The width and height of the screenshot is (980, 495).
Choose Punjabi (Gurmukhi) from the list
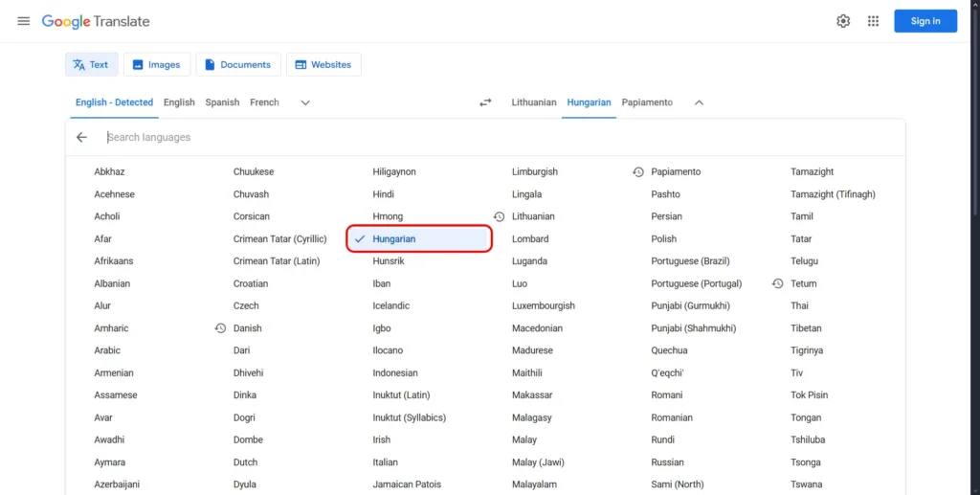[691, 306]
